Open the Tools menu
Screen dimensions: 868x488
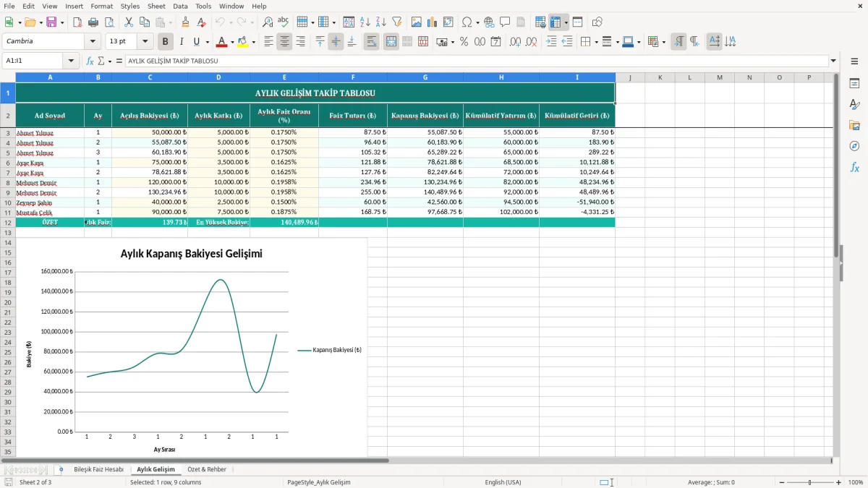coord(203,6)
